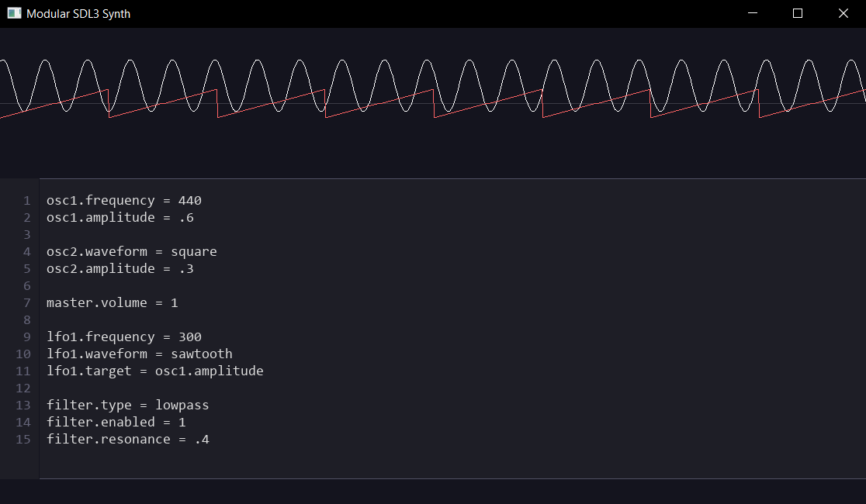Click line number 15 in the gutter
This screenshot has height=504, width=866.
[x=23, y=440]
